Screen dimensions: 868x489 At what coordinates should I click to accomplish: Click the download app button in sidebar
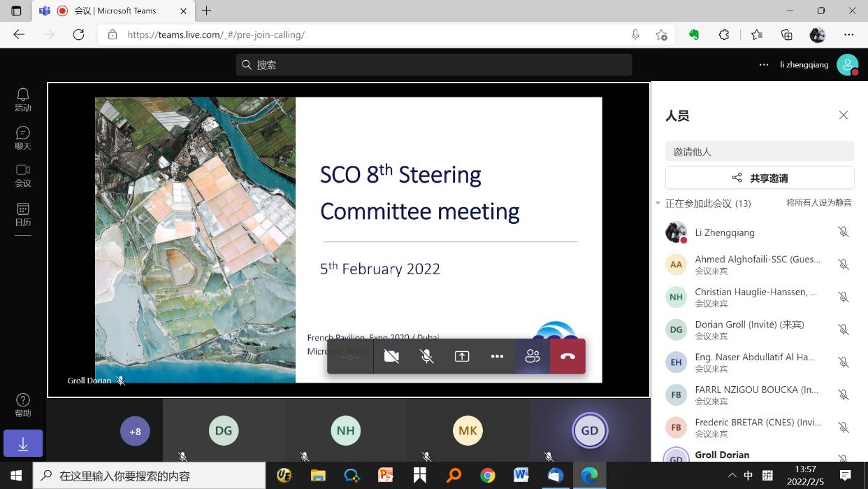[x=23, y=444]
